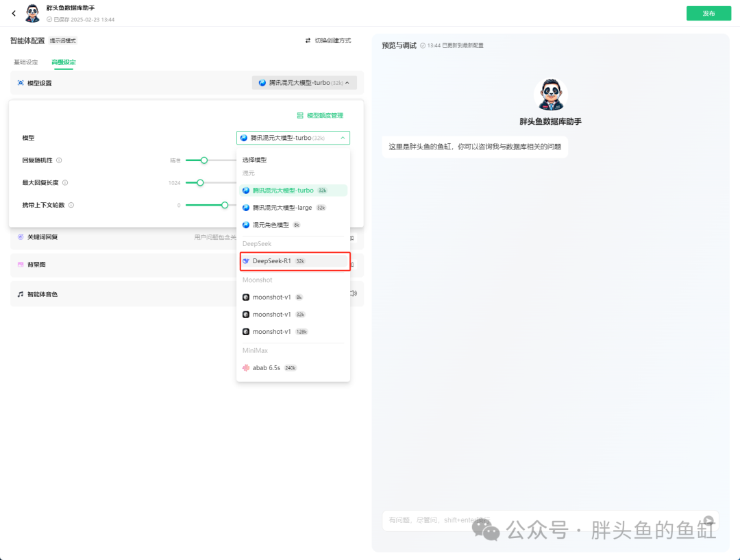This screenshot has height=560, width=740.
Task: Click the 提示词模式 mode tag
Action: [x=63, y=40]
